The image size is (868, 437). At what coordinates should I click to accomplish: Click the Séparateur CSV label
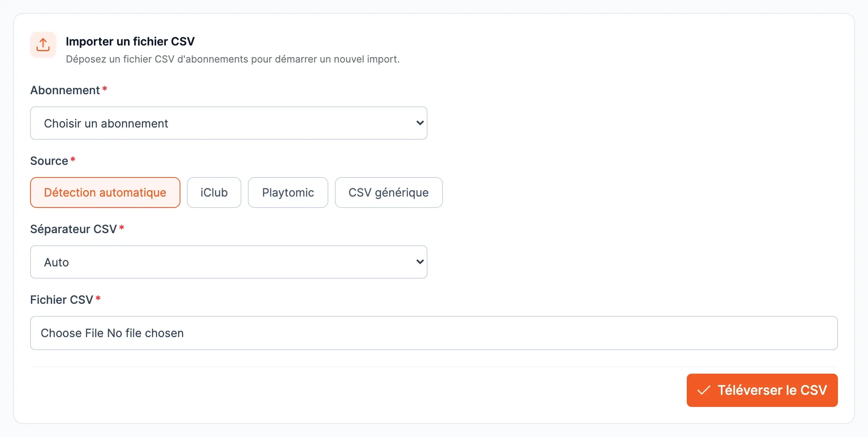pos(74,229)
